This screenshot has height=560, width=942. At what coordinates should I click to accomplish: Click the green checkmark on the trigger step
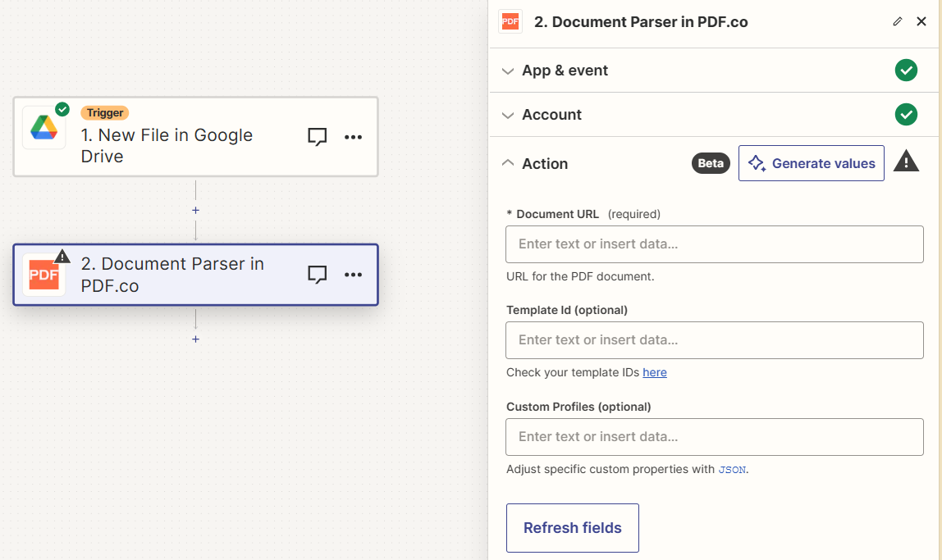[62, 107]
